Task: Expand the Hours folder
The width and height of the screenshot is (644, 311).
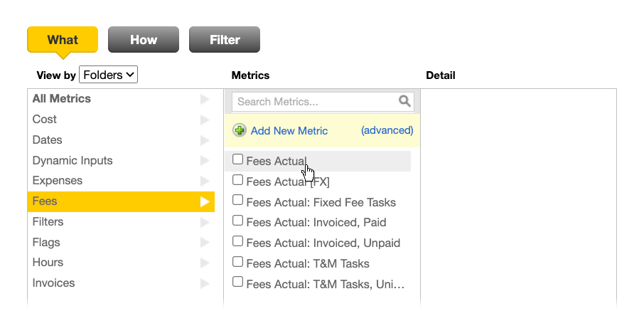Action: tap(121, 263)
